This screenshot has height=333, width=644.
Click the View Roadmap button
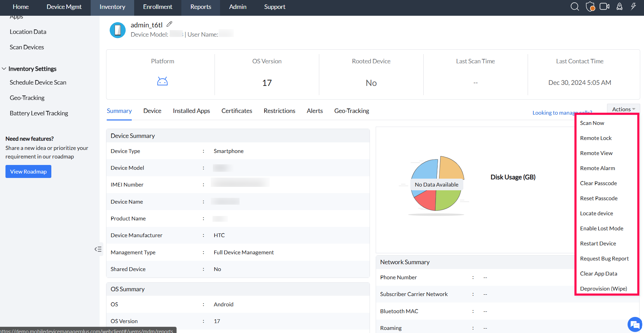tap(28, 171)
